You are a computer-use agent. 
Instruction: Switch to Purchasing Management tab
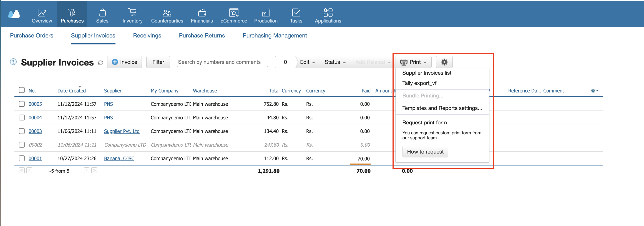point(275,36)
